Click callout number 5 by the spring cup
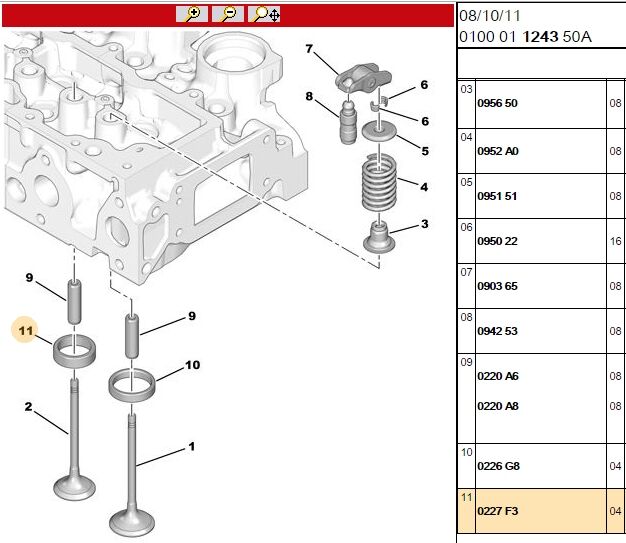This screenshot has width=626, height=543. [424, 152]
